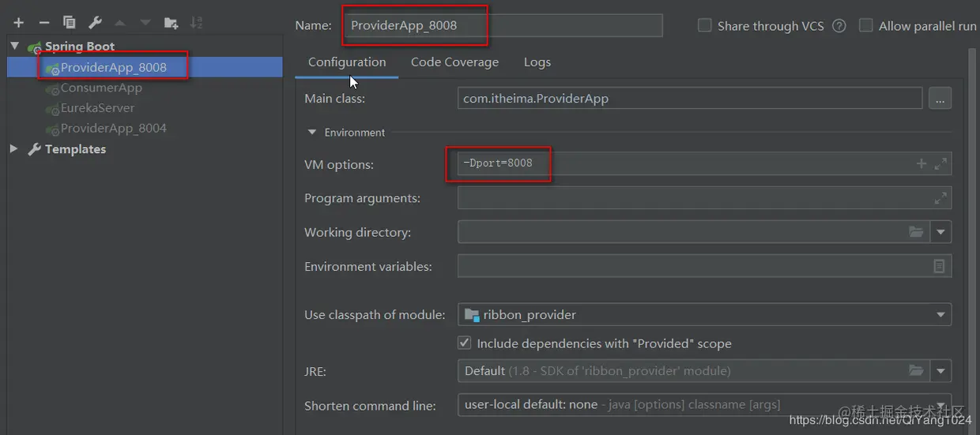Collapse the Environment section
The image size is (980, 435).
[x=312, y=132]
